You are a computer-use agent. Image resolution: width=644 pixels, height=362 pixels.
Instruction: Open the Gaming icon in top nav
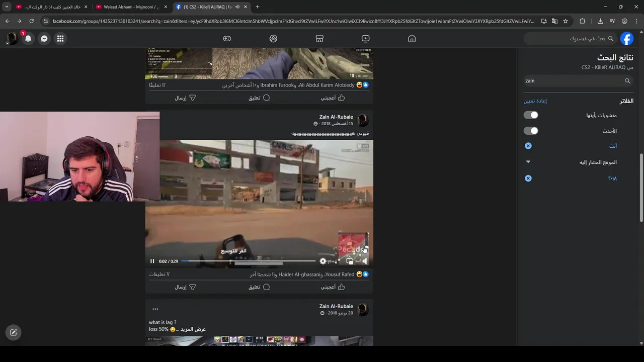[227, 39]
